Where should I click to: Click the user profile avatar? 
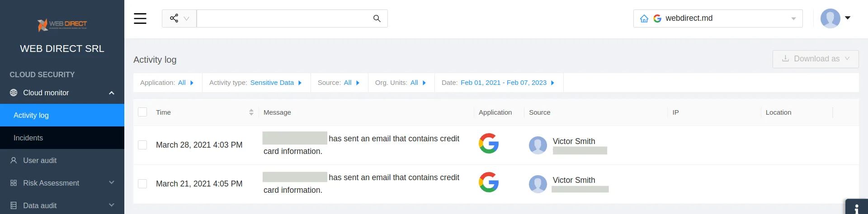coord(830,19)
